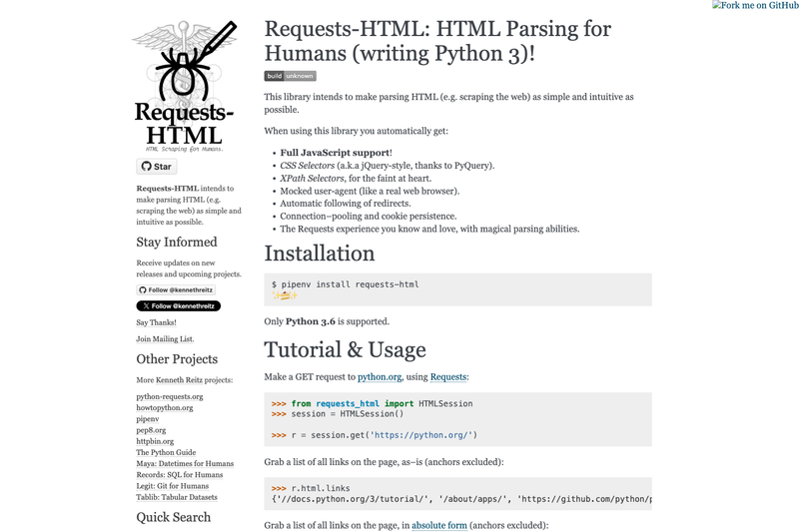Open Tablib: Tabular Datasets link
This screenshot has width=799, height=532.
pos(177,497)
